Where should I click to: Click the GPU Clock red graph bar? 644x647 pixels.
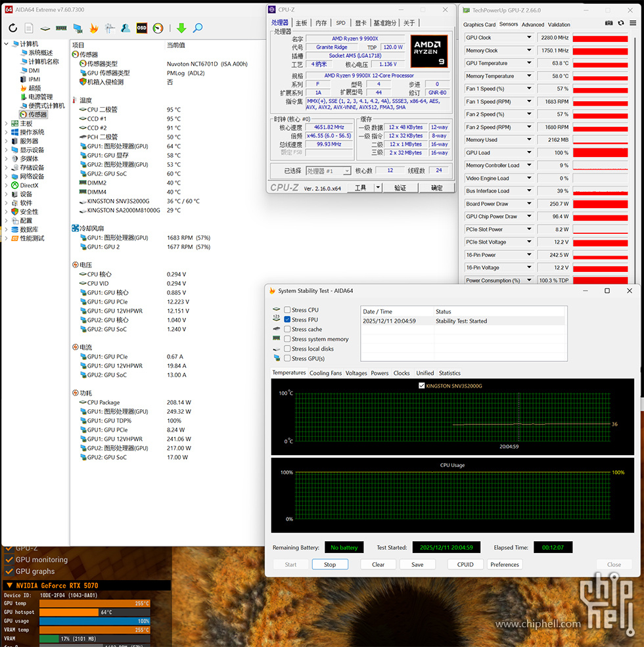pos(600,38)
